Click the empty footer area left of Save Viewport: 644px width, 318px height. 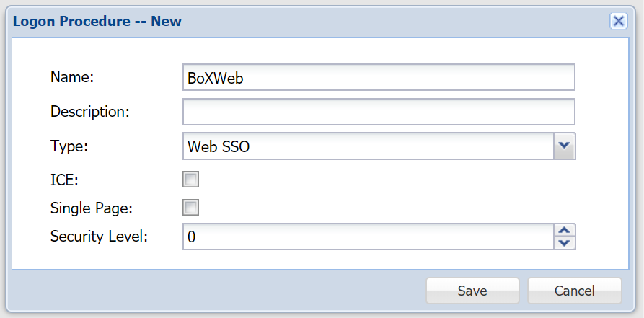click(216, 291)
